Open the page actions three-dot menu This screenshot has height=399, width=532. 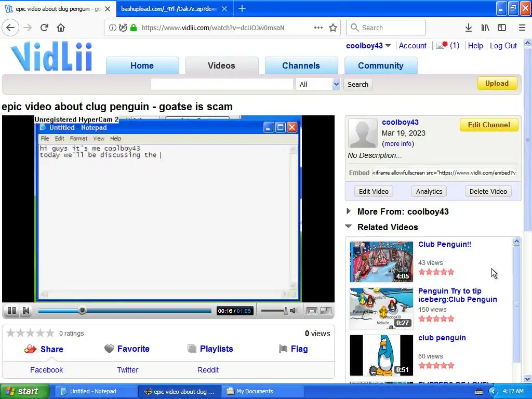click(x=318, y=28)
